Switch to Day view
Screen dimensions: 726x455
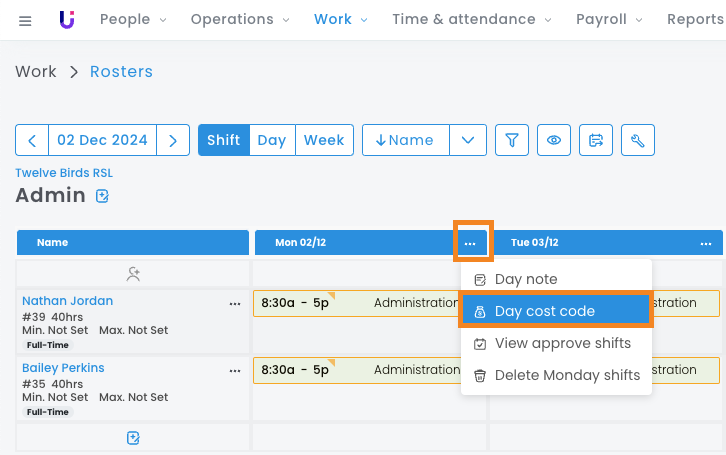(272, 141)
